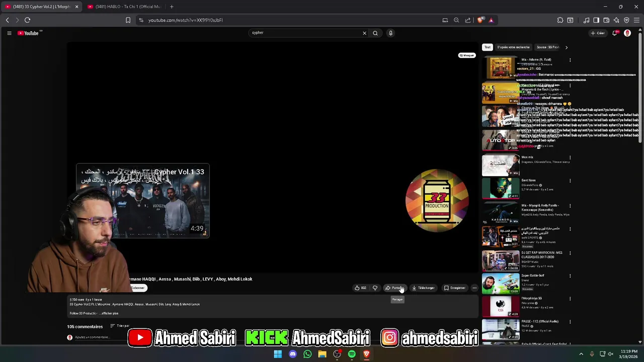The image size is (644, 362).
Task: Open the YouTube guide hamburger menu
Action: coord(9,33)
